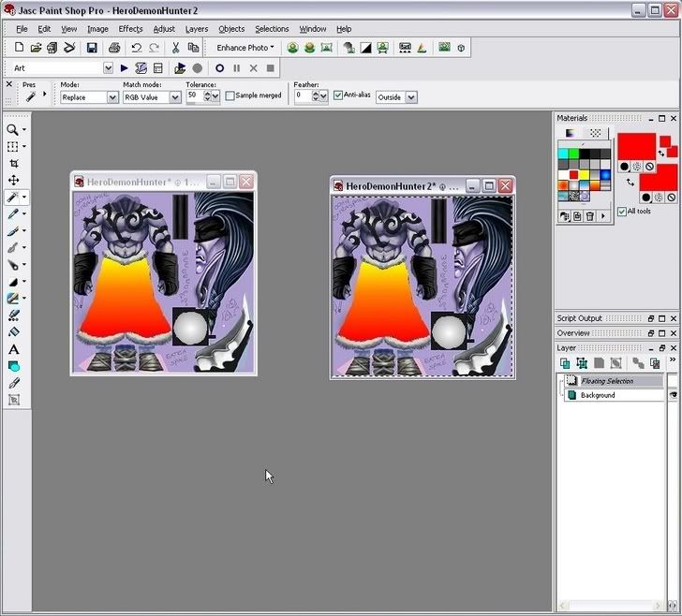Expand the Zoom tool flyout arrow
The height and width of the screenshot is (616, 682).
(x=24, y=129)
